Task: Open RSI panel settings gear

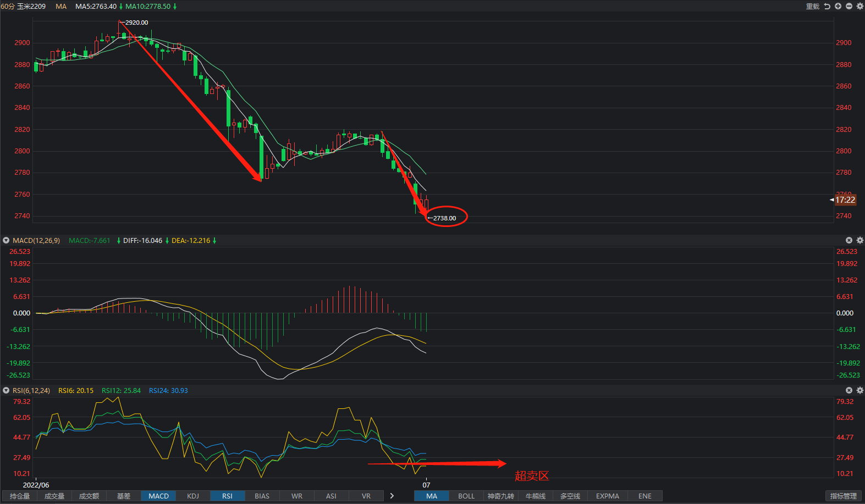Action: (x=860, y=390)
